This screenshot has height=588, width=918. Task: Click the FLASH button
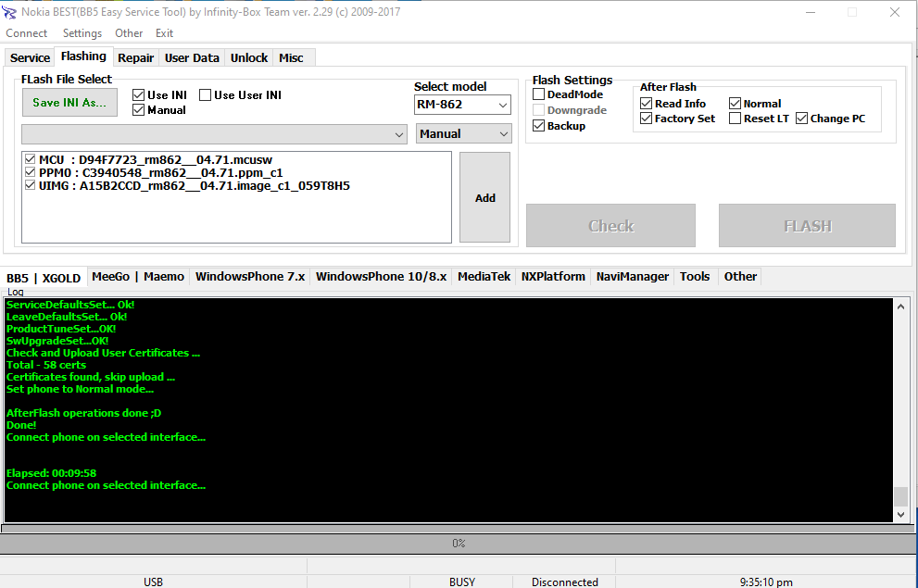pyautogui.click(x=808, y=226)
